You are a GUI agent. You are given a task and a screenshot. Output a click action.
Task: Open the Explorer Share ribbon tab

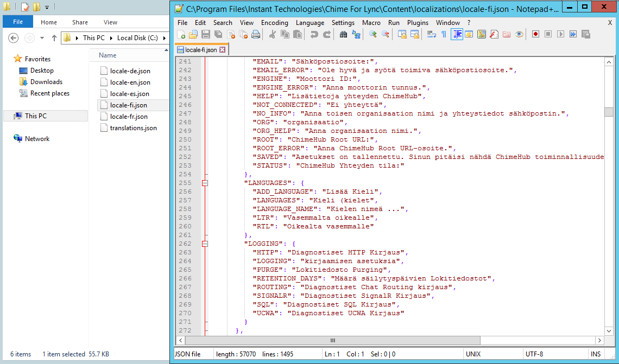click(80, 22)
